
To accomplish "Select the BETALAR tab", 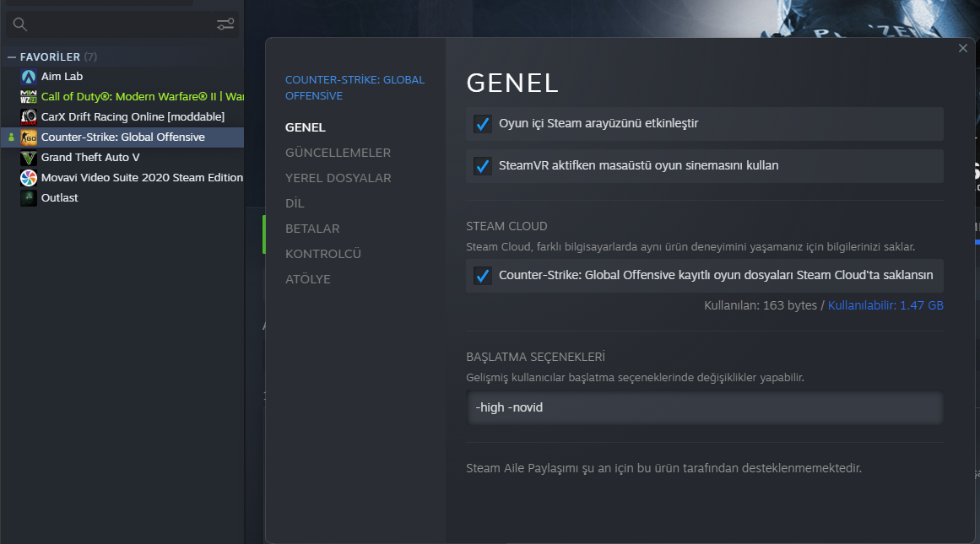I will pos(312,229).
